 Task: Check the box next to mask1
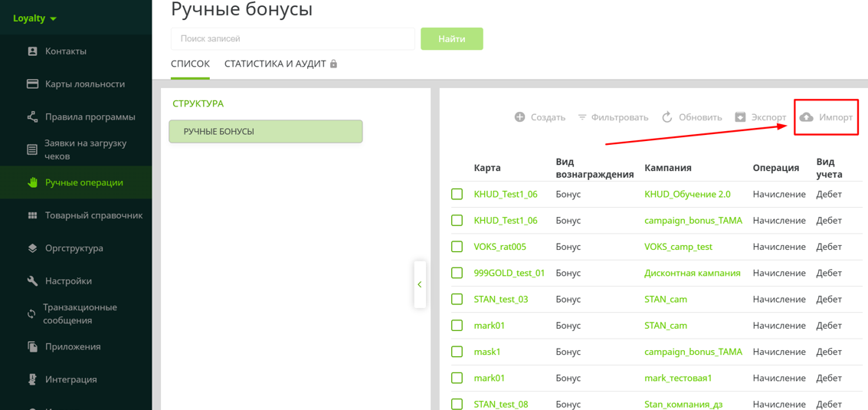click(457, 352)
